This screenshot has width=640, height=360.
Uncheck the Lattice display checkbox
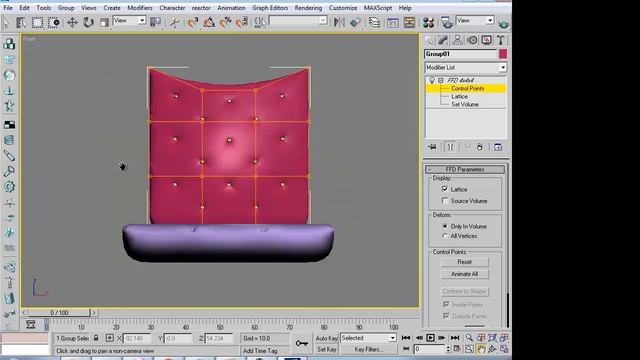(x=445, y=189)
